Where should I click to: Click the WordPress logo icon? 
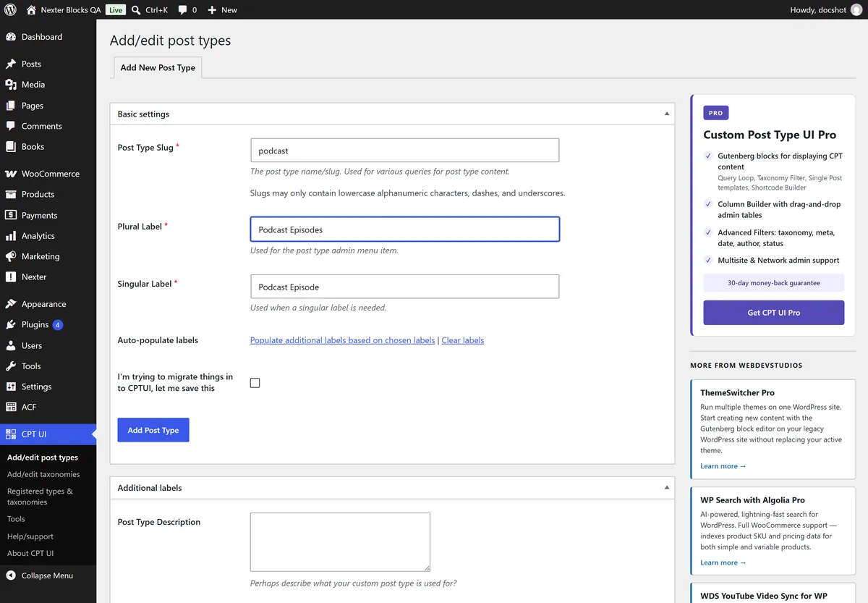[10, 10]
